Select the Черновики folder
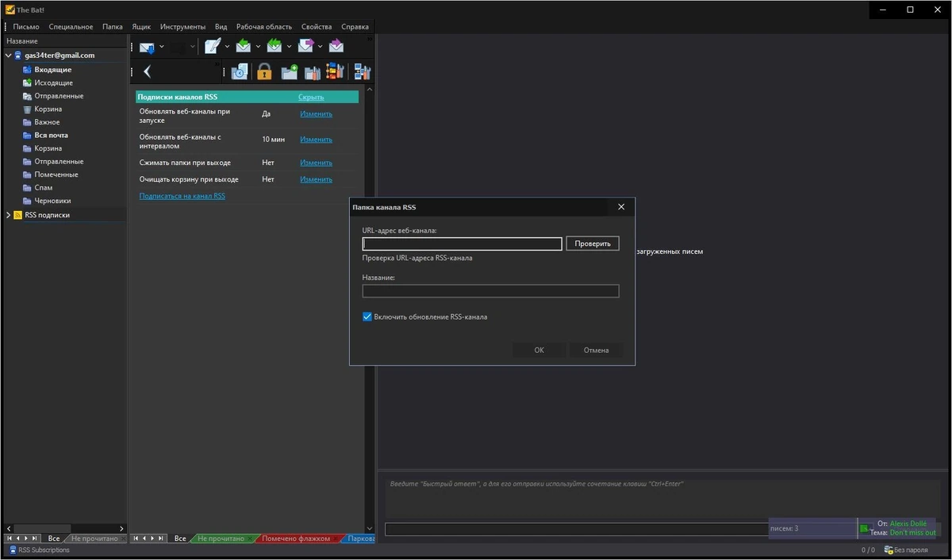The image size is (952, 560). 52,201
